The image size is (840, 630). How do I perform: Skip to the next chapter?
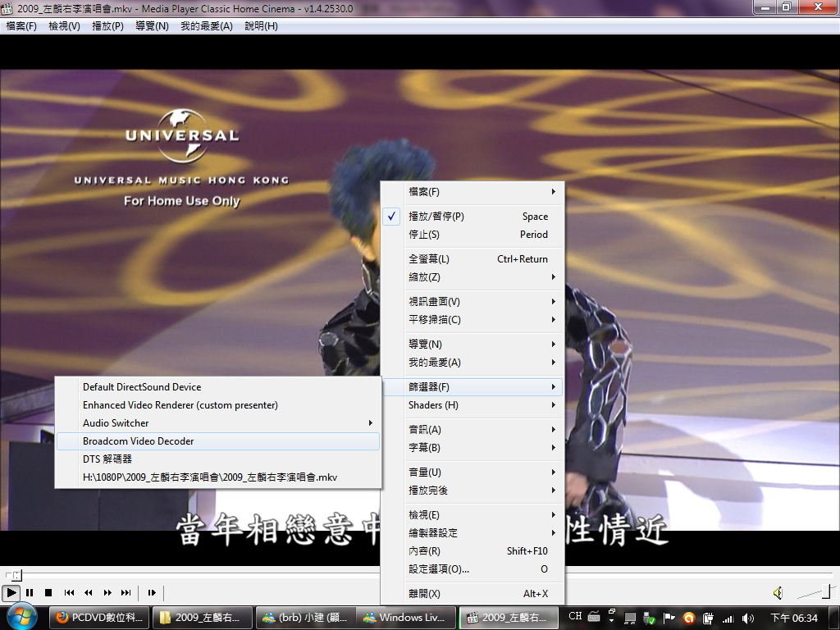click(x=126, y=592)
